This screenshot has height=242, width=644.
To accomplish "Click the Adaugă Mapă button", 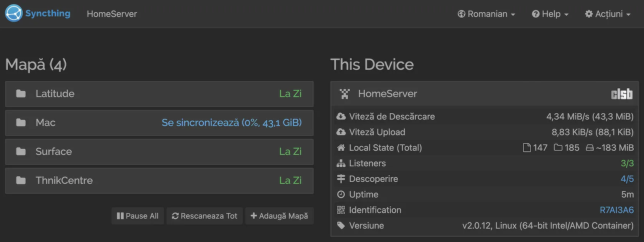I will pyautogui.click(x=279, y=216).
